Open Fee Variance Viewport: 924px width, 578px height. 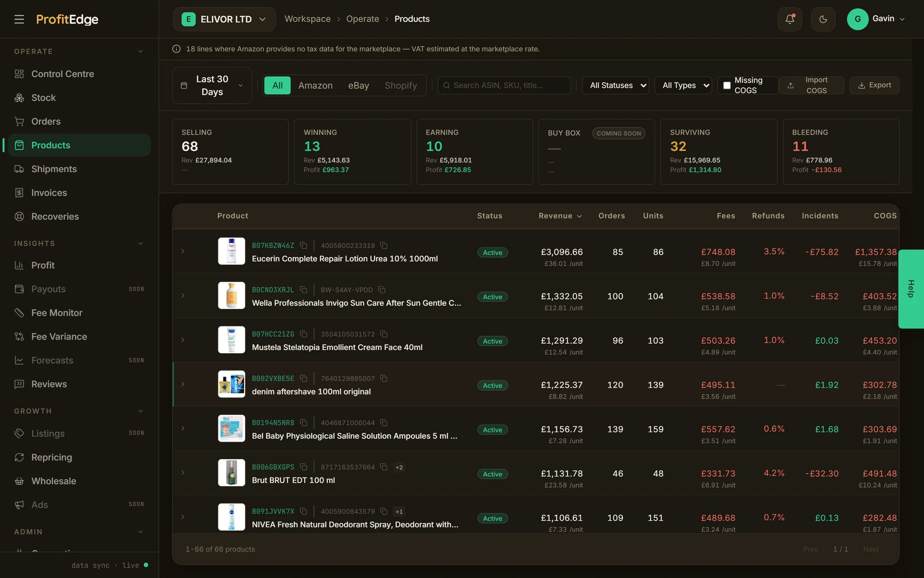[x=79, y=336]
